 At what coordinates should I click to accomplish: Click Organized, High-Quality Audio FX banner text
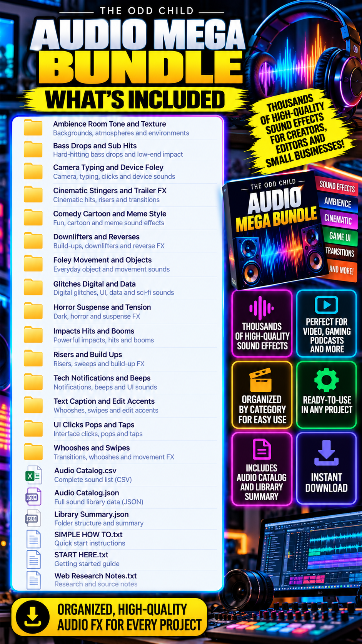click(x=129, y=617)
